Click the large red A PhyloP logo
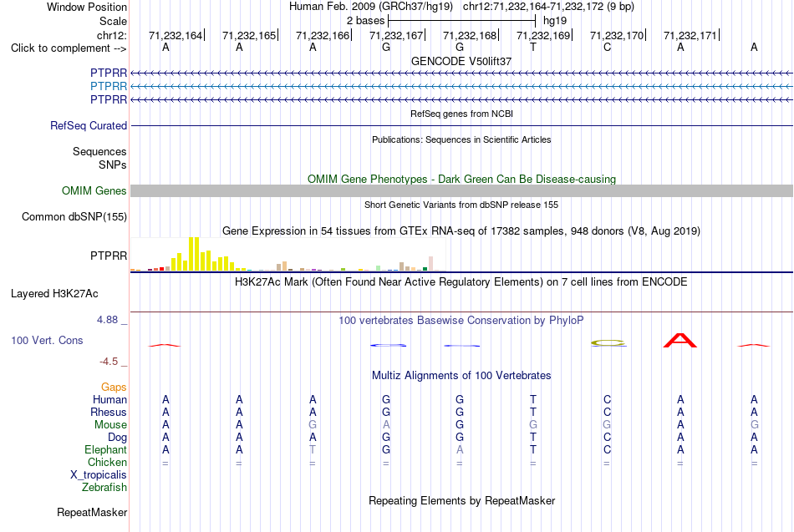Image resolution: width=794 pixels, height=532 pixels. (680, 340)
